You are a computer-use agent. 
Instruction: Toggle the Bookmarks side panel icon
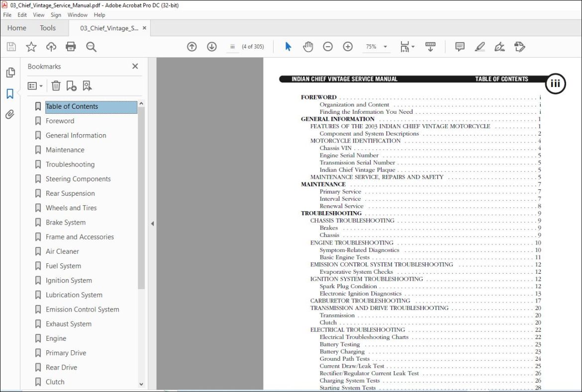[x=10, y=93]
